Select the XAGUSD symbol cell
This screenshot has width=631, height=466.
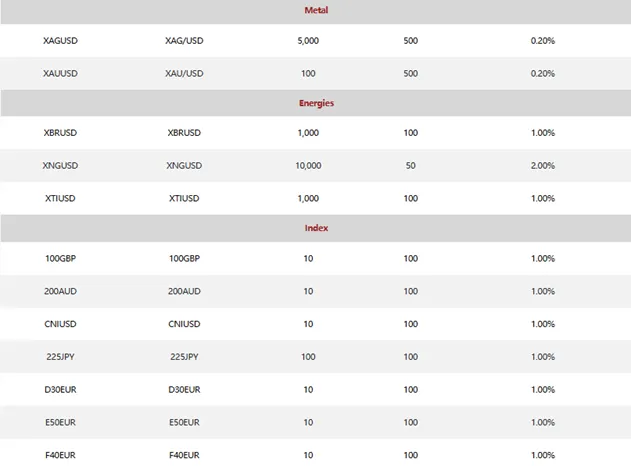pyautogui.click(x=60, y=41)
